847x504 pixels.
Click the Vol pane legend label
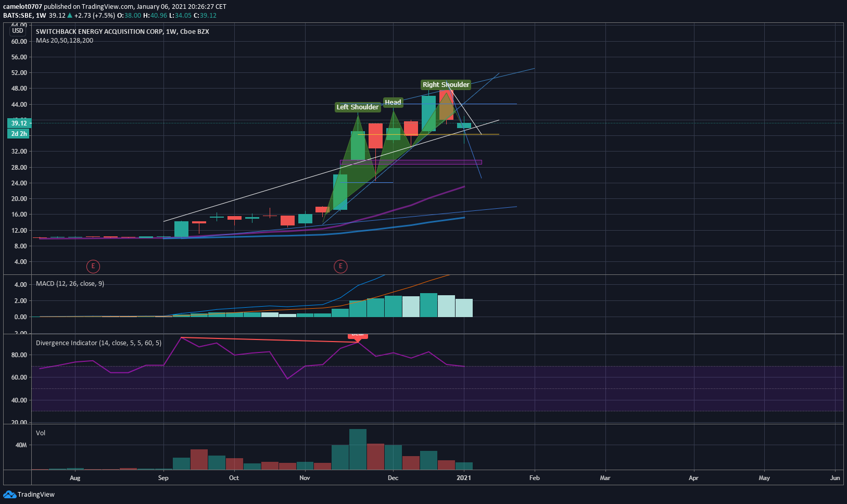41,433
